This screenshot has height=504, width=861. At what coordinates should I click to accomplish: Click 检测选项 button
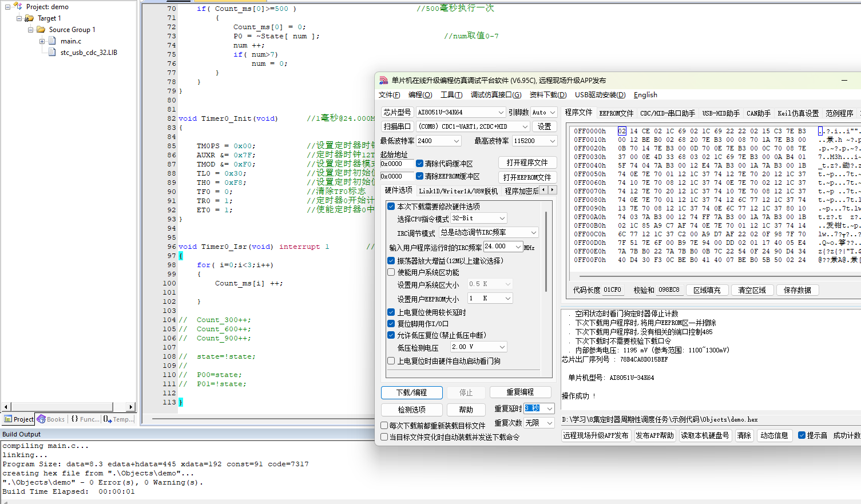(412, 410)
